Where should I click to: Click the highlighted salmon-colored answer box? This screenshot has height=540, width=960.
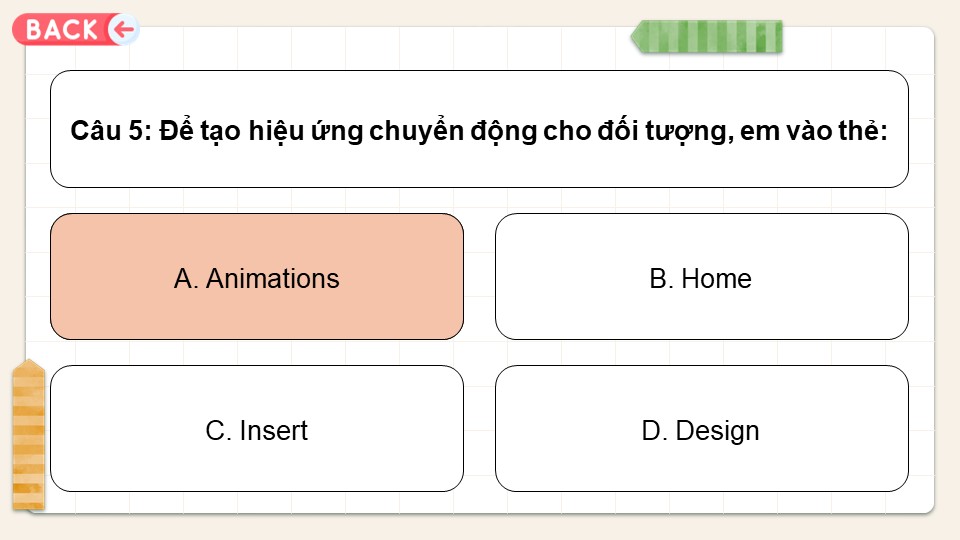tap(257, 277)
